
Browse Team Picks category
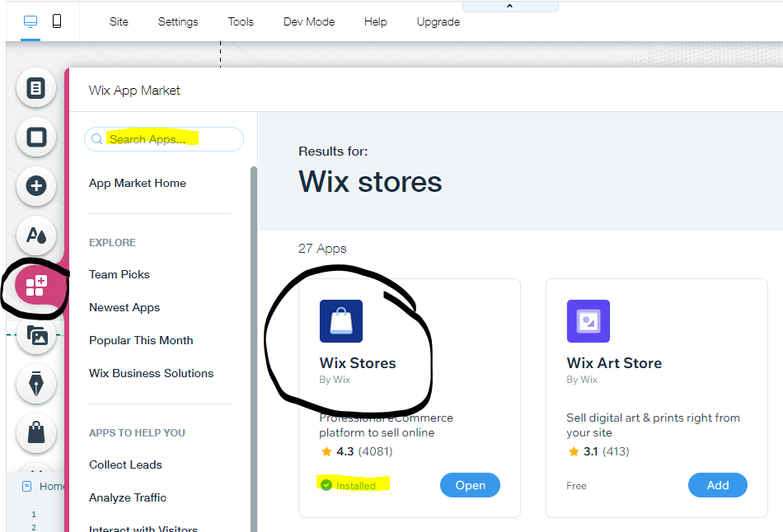[120, 274]
